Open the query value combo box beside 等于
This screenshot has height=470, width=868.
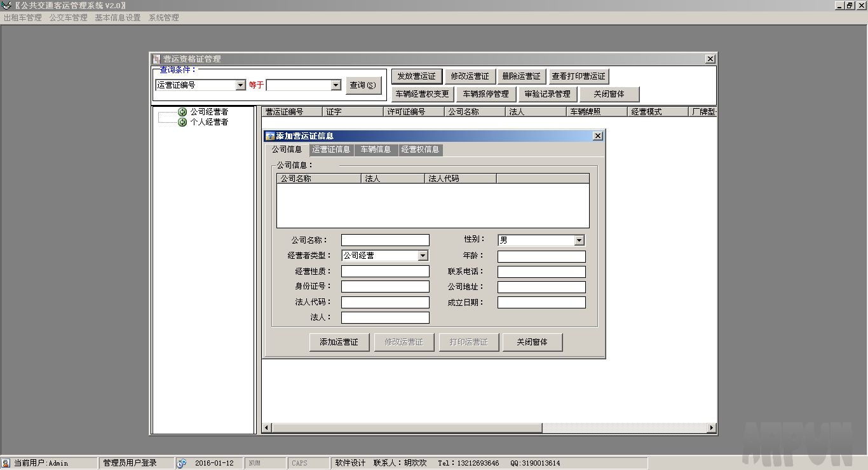tap(336, 85)
